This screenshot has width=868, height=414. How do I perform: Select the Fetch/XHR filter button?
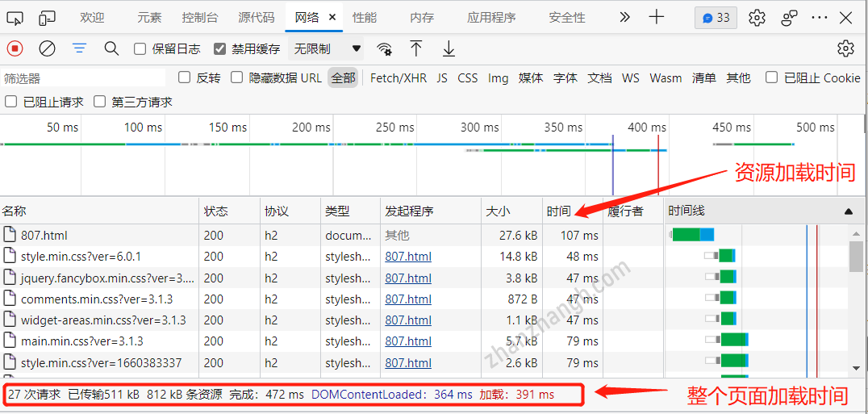399,77
